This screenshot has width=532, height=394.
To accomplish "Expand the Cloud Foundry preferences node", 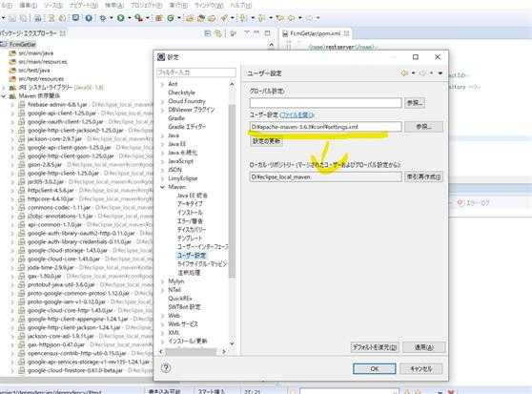I will tap(162, 101).
